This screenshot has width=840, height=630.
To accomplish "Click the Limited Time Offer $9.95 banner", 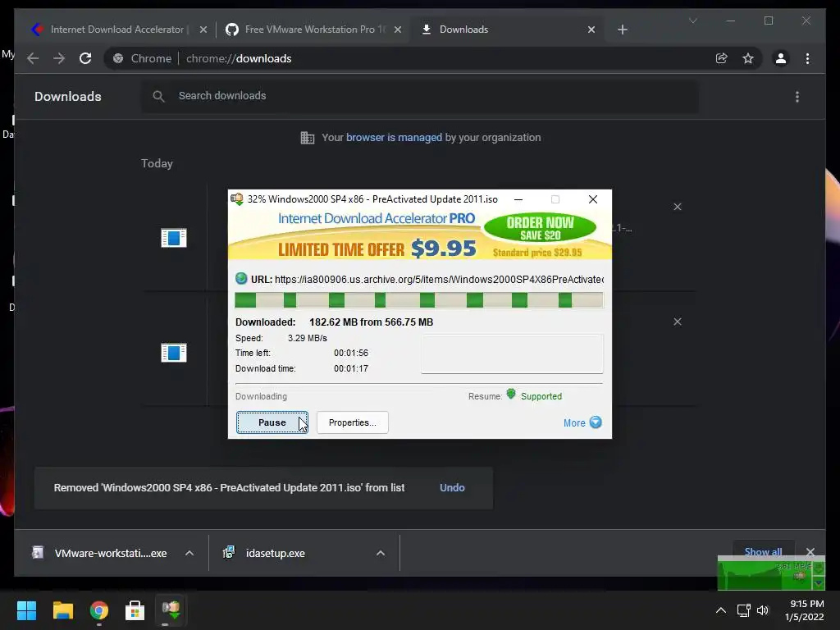I will coord(377,249).
